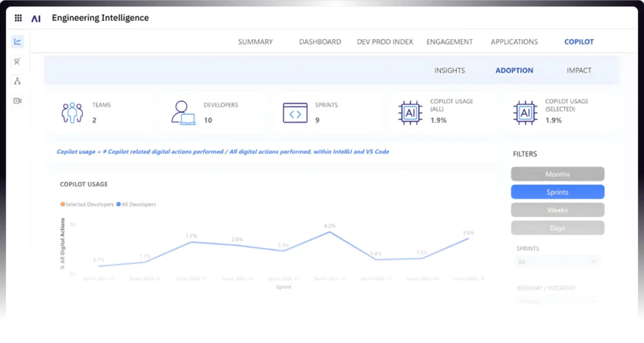Image resolution: width=644 pixels, height=343 pixels.
Task: Click the Sprints code window icon
Action: click(295, 113)
